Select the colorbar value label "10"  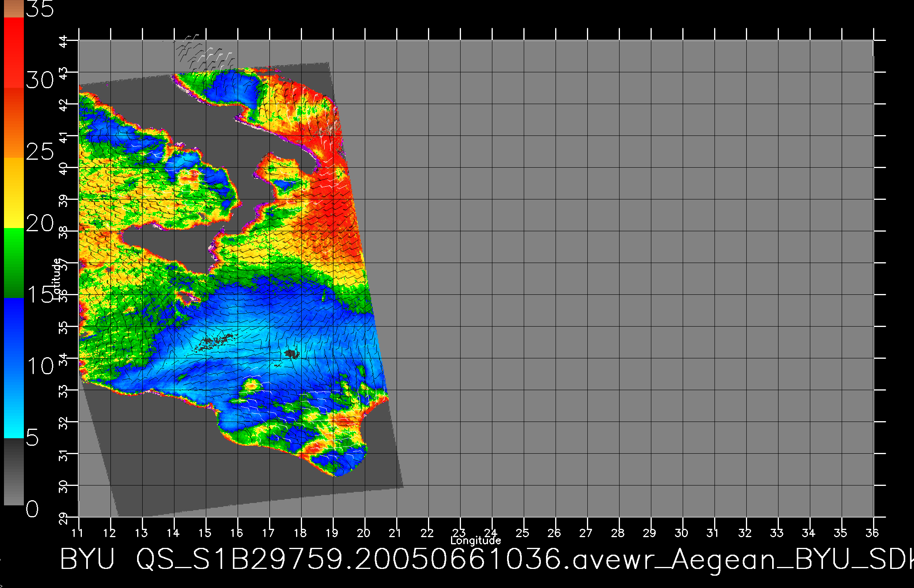tap(40, 366)
